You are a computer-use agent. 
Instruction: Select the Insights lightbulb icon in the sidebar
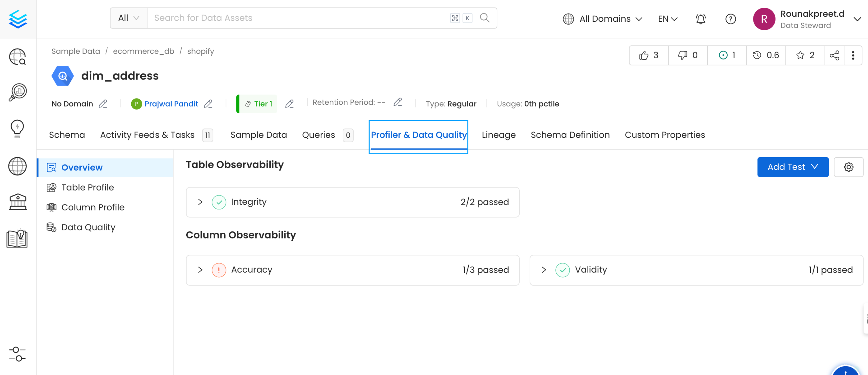[x=17, y=128]
